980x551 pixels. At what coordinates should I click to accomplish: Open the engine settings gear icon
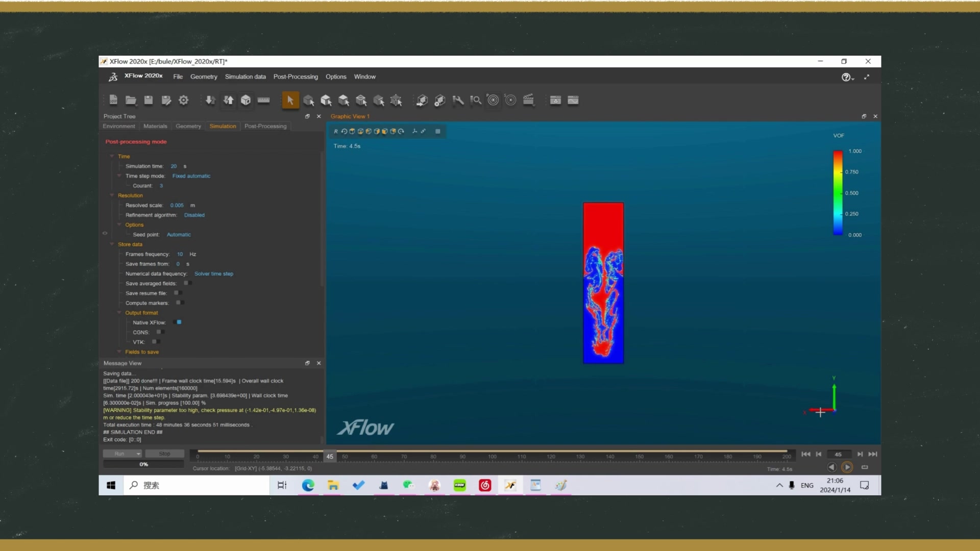pos(184,100)
